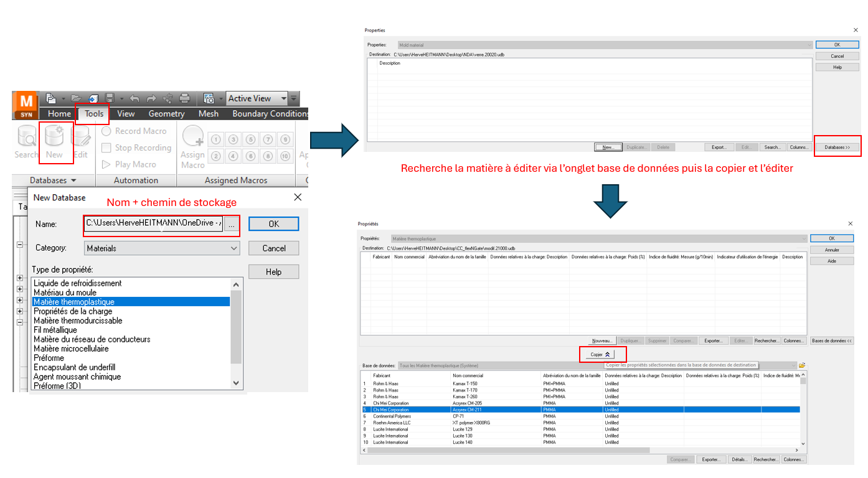The image size is (868, 478).
Task: Expand the Databases panel dropdown
Action: [x=53, y=180]
